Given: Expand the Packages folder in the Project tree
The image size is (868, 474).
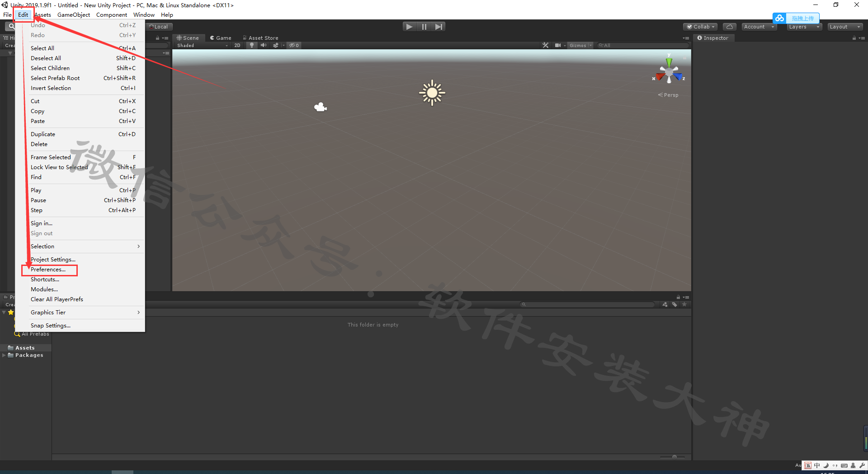Looking at the screenshot, I should [4, 355].
